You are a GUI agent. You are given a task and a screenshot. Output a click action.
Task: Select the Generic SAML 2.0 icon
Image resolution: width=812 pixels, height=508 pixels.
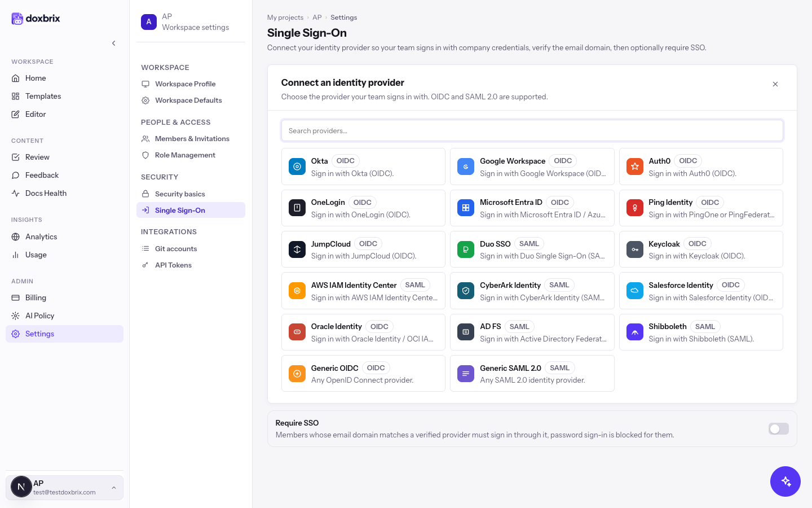click(x=466, y=374)
